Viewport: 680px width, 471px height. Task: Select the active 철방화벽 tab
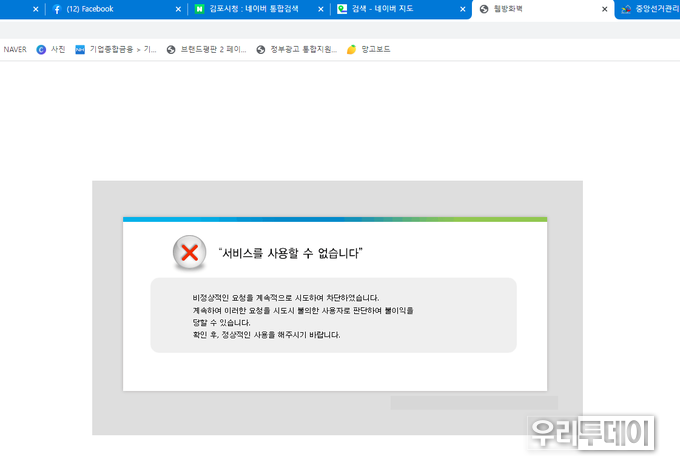[543, 9]
